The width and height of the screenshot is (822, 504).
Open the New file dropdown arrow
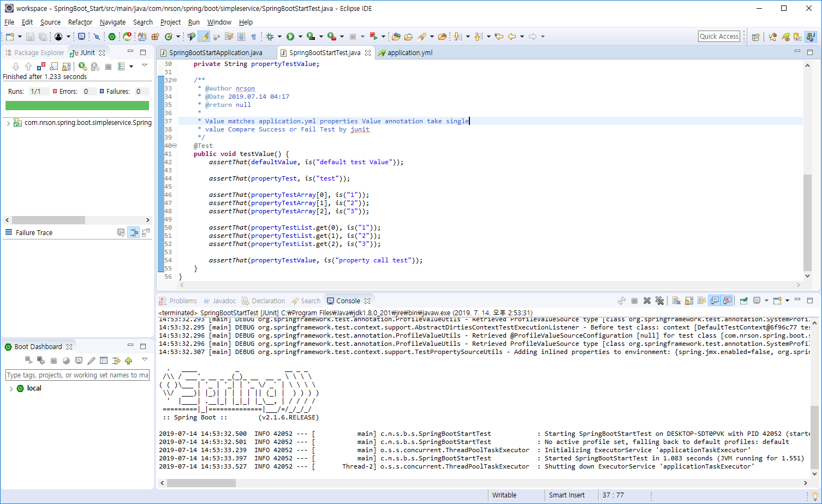[x=20, y=37]
